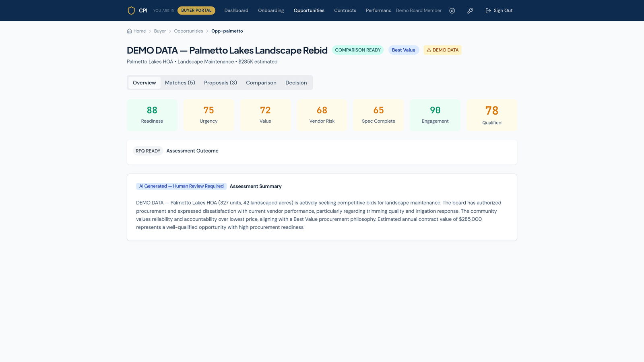Open Contracts from the top navigation

pos(345,10)
